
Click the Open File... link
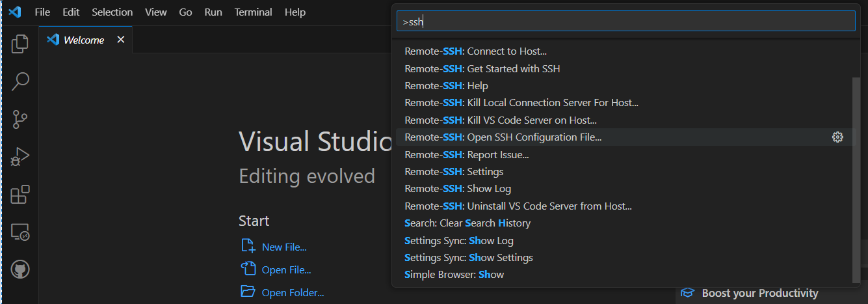[x=286, y=270]
